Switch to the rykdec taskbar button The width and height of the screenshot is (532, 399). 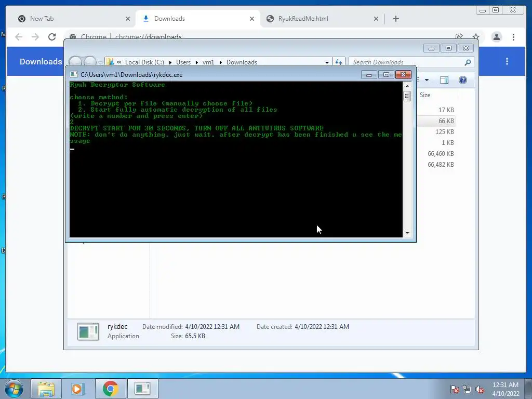click(142, 389)
